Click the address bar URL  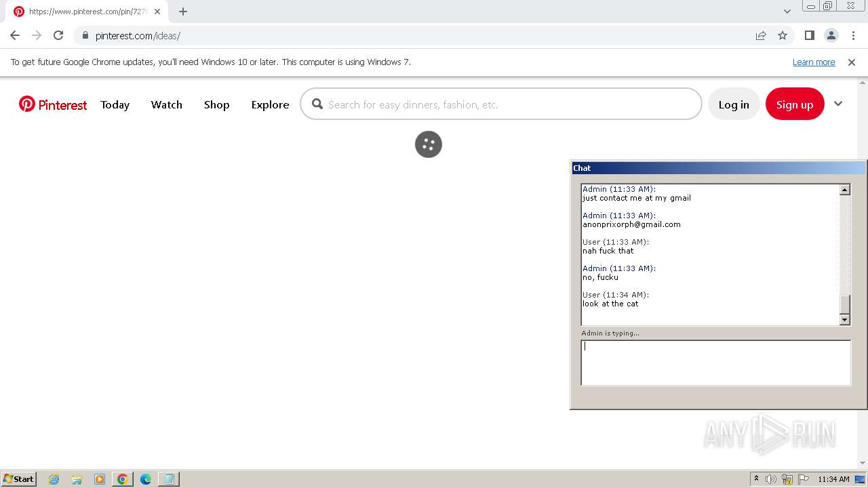(x=138, y=36)
